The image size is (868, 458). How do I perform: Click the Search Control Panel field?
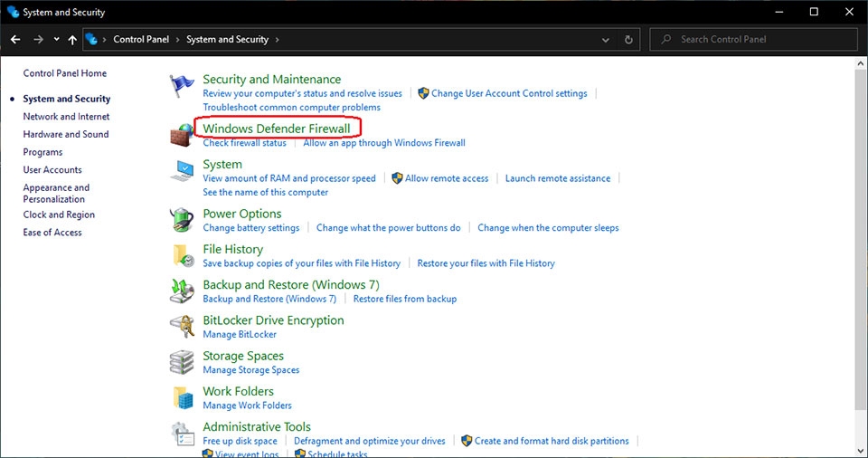759,40
